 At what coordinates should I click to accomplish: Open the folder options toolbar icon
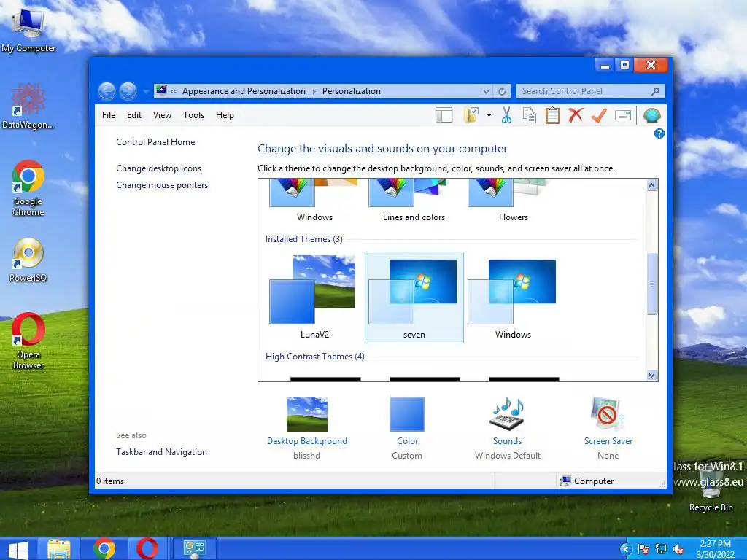pyautogui.click(x=471, y=115)
